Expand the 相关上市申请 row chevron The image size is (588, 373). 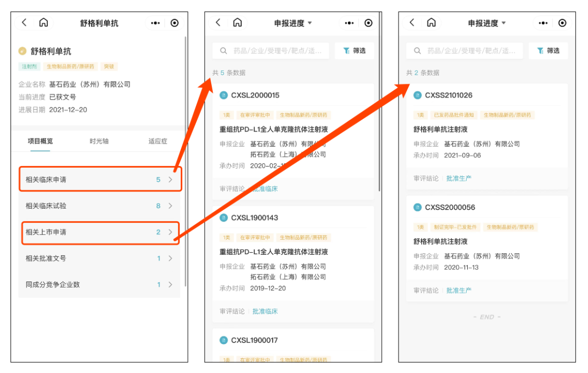170,232
